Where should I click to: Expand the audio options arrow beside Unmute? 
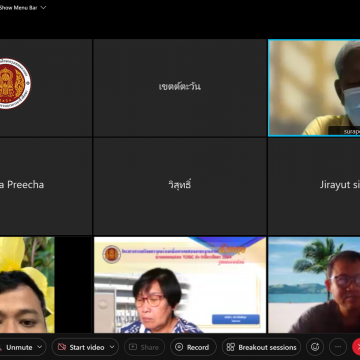(x=40, y=347)
